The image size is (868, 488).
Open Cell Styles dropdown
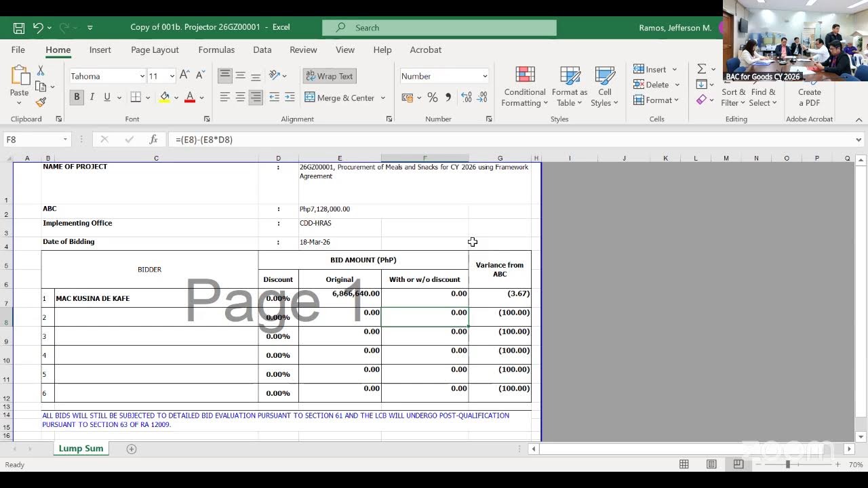coord(604,87)
